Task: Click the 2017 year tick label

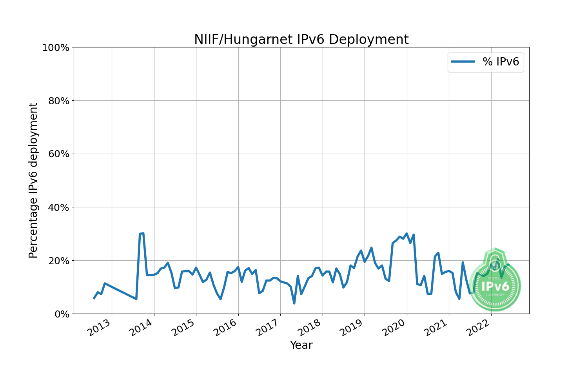Action: point(268,327)
